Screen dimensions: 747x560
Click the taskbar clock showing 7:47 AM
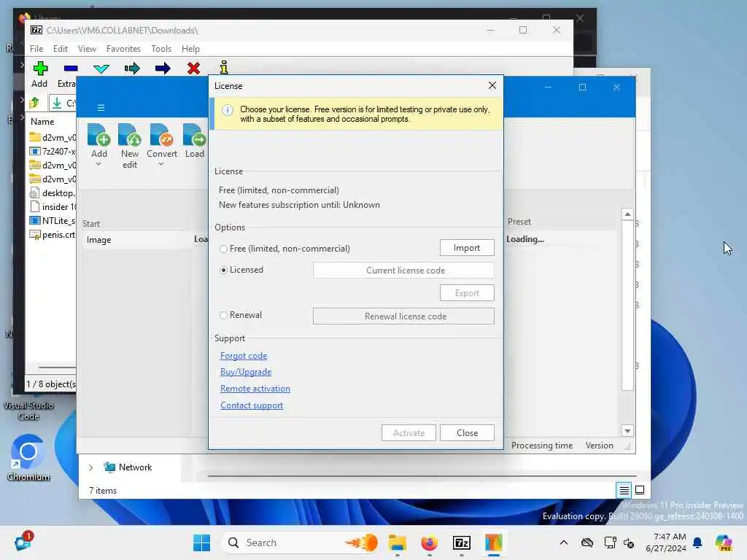pos(666,542)
